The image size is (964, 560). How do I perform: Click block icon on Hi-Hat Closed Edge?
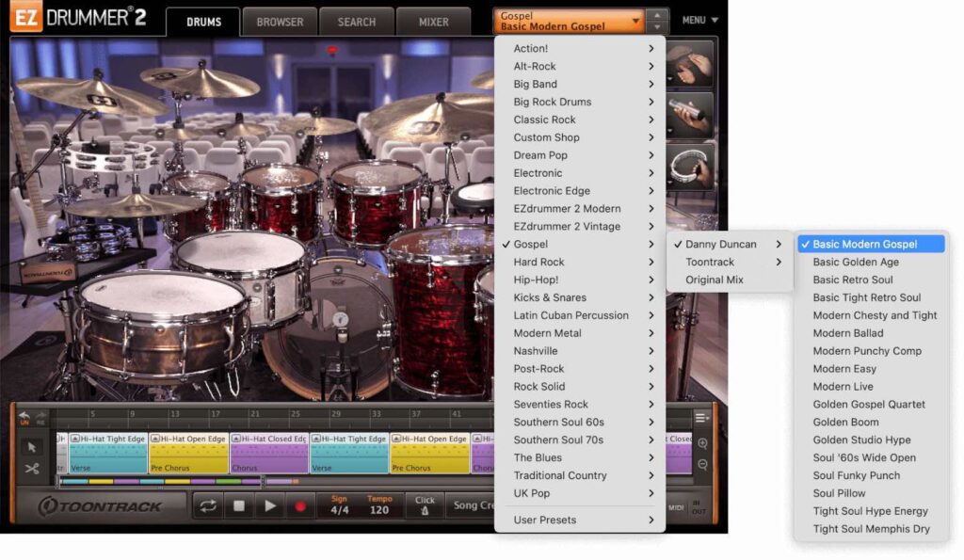click(236, 439)
